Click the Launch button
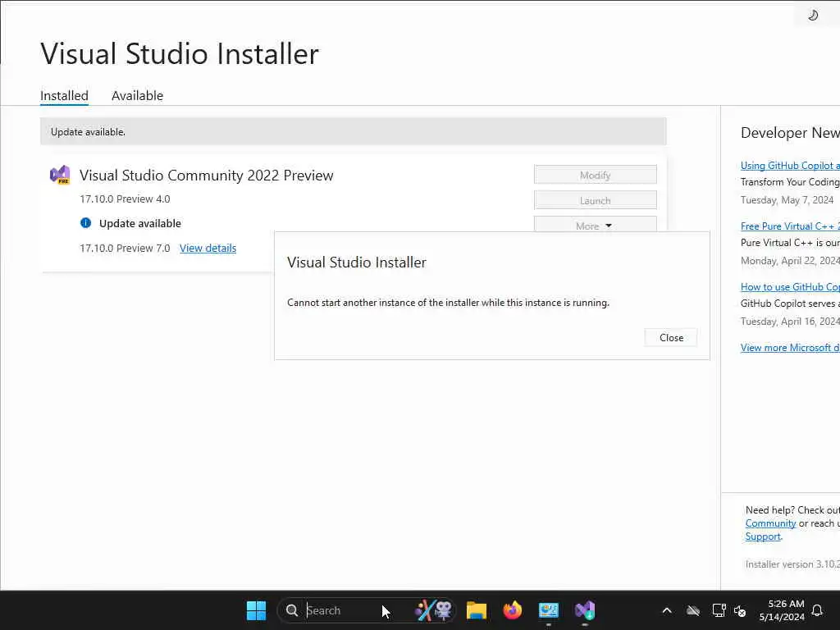The width and height of the screenshot is (840, 630). (x=596, y=200)
